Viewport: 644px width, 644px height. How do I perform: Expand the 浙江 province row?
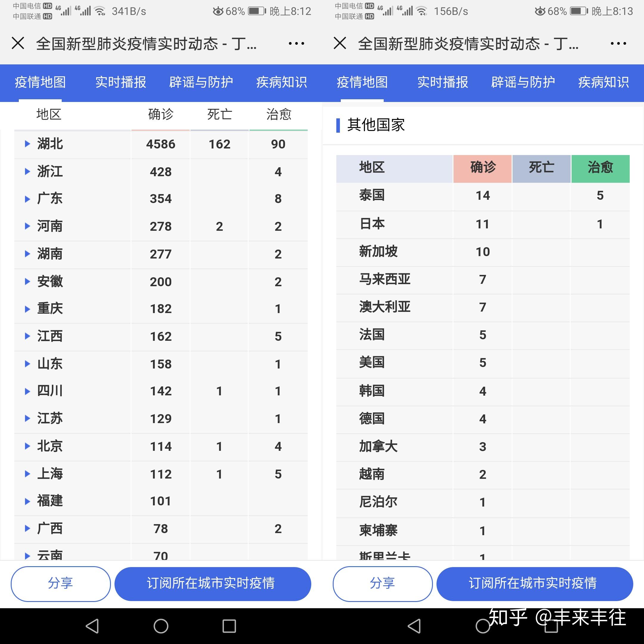coord(27,172)
